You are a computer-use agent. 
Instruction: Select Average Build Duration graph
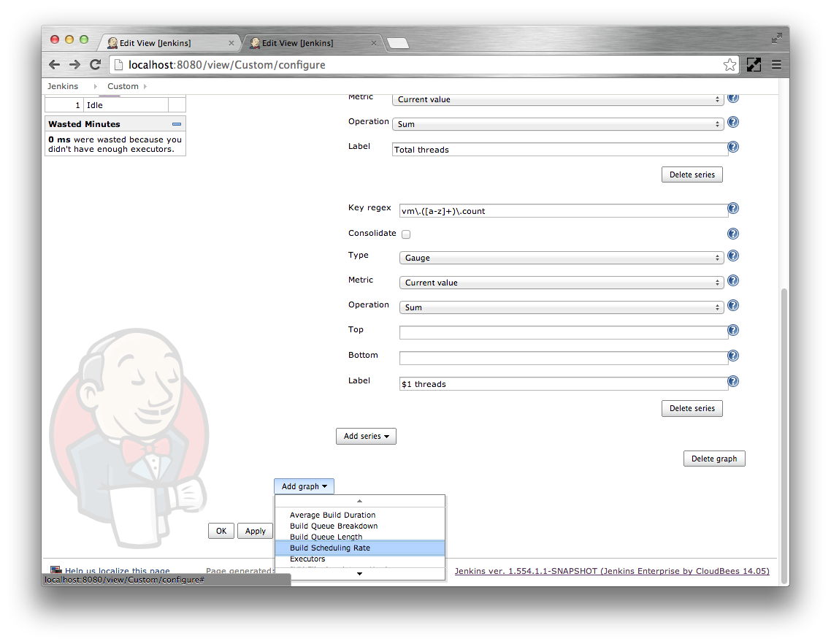(332, 515)
